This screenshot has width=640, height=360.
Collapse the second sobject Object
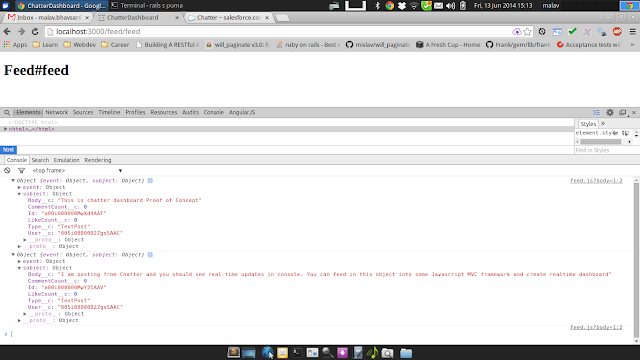point(19,268)
